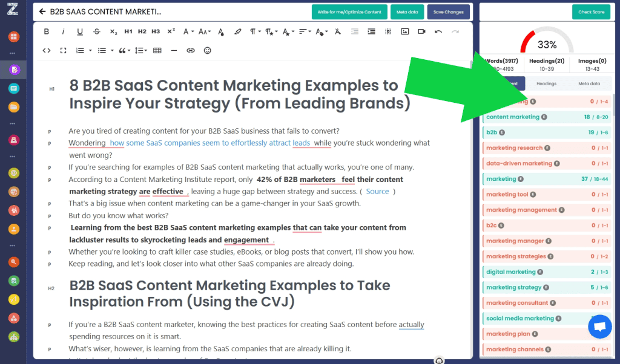Clear formatting with crossed-out A icon
Image resolution: width=620 pixels, height=364 pixels.
pos(338,31)
